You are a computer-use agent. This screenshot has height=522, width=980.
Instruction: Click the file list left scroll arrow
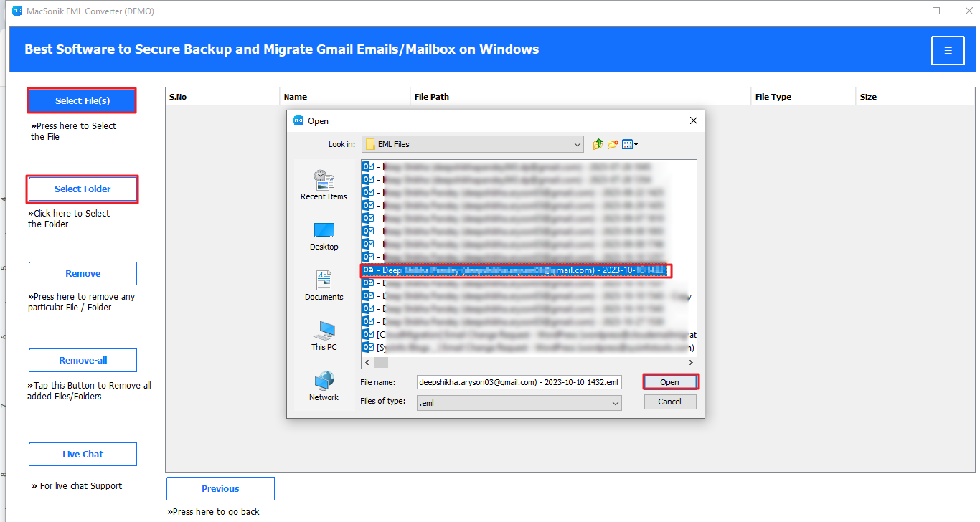pos(367,363)
